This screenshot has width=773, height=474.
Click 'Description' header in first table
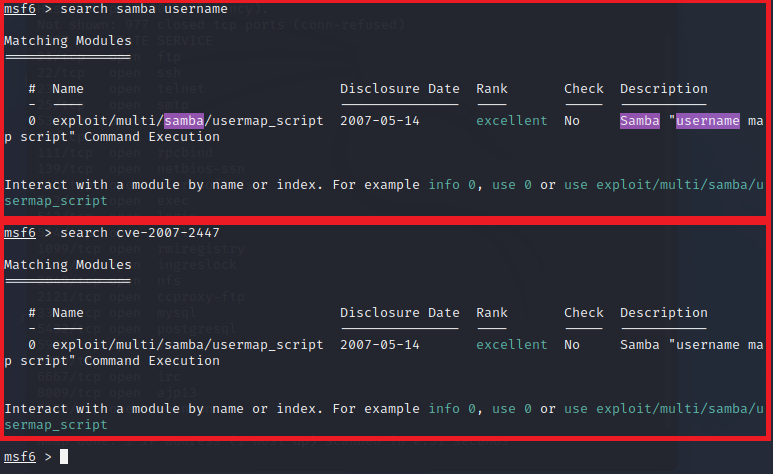pyautogui.click(x=664, y=89)
